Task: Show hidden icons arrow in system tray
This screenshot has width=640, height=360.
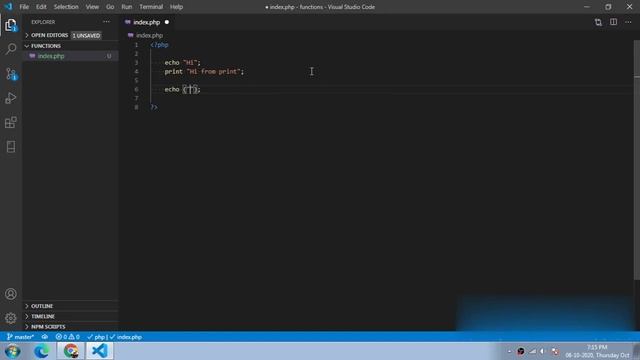Action: 509,351
